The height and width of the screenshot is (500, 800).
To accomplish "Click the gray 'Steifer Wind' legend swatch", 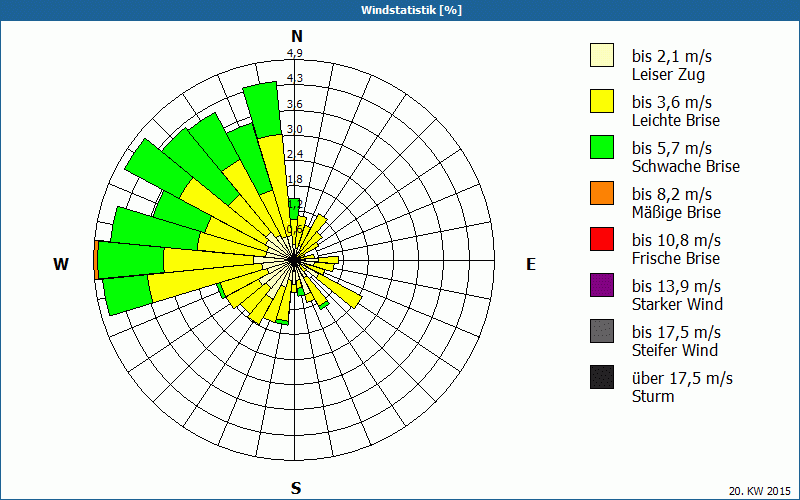I will click(x=601, y=331).
